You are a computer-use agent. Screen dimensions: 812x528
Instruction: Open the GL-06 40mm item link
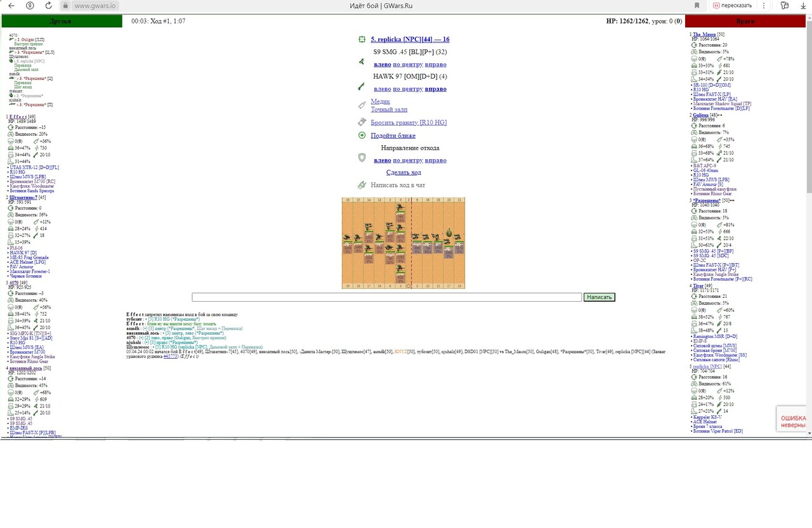pyautogui.click(x=705, y=171)
